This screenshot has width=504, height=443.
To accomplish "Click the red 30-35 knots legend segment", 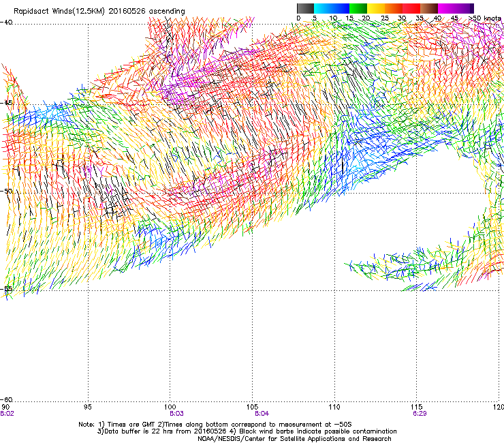I will click(411, 8).
